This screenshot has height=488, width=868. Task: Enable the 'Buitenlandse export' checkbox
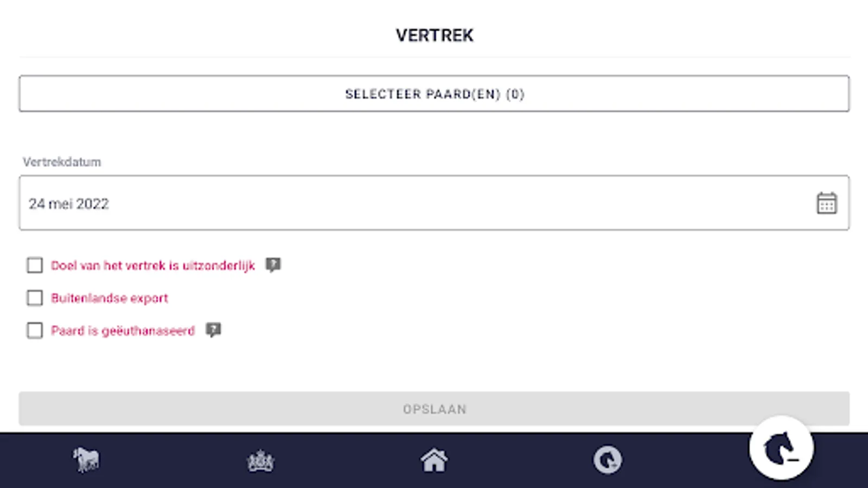(x=35, y=298)
